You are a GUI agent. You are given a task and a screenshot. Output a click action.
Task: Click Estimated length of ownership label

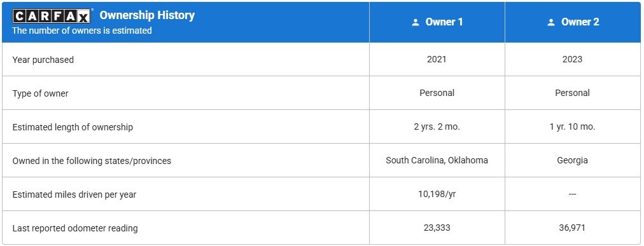point(73,127)
